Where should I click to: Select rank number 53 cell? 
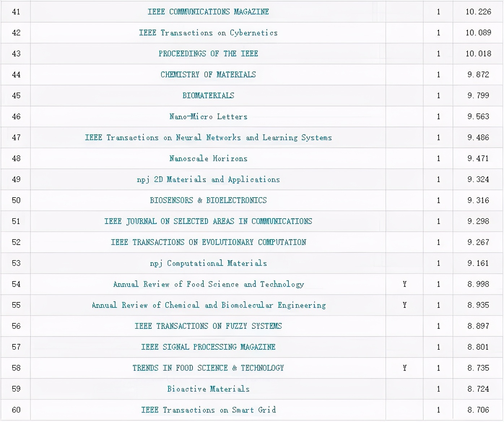(x=16, y=263)
